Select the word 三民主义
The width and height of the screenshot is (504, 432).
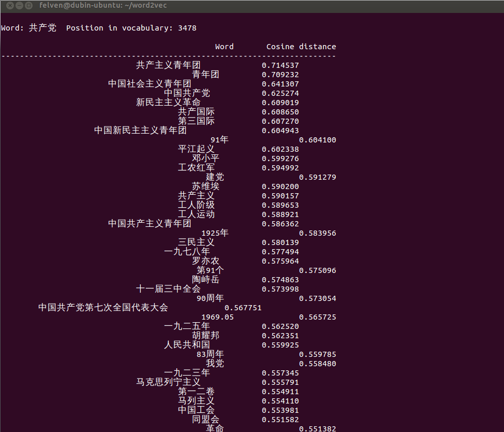pos(196,242)
